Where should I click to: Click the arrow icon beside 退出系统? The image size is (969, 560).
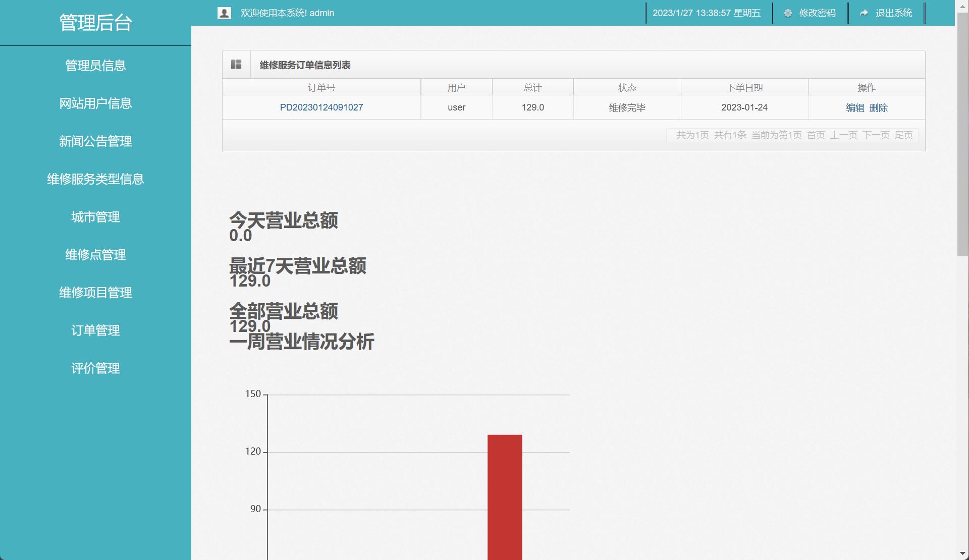click(864, 13)
